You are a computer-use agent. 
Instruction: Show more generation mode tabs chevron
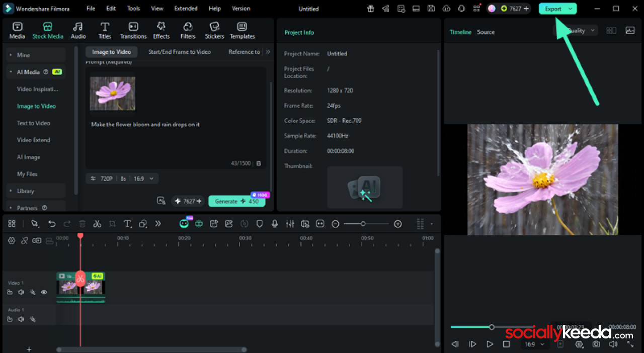pos(268,52)
